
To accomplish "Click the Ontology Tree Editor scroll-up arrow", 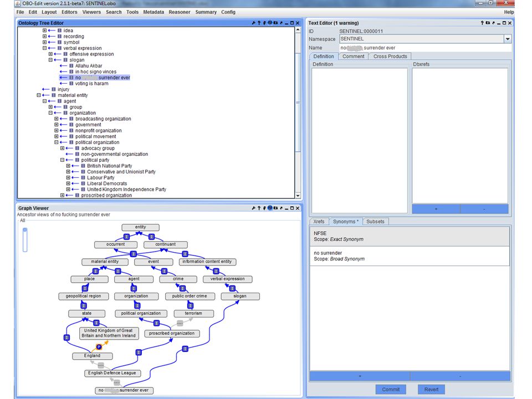I will 298,30.
